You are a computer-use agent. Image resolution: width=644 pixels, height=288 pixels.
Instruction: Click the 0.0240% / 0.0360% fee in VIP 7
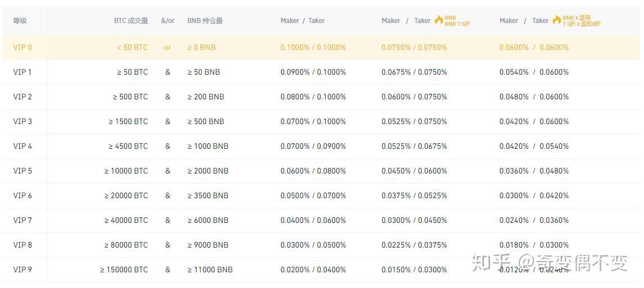point(535,220)
